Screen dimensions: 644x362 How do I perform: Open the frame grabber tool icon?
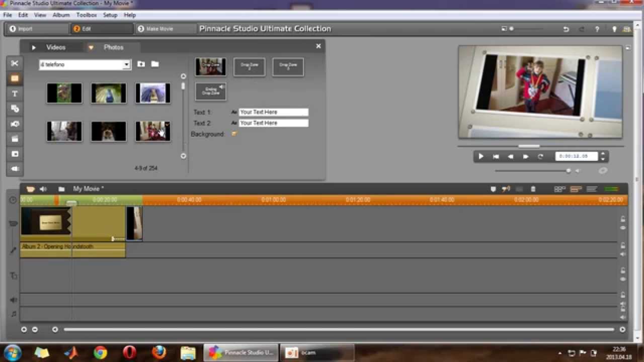pyautogui.click(x=15, y=154)
